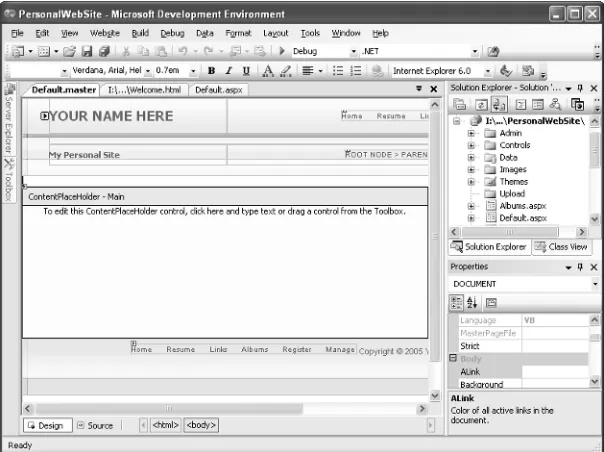Click the editor horizontal scrollbar thumb

pos(169,408)
